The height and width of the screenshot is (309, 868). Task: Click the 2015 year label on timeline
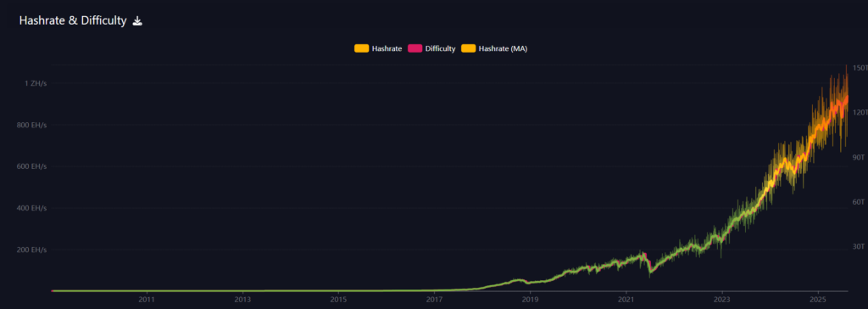(x=338, y=300)
